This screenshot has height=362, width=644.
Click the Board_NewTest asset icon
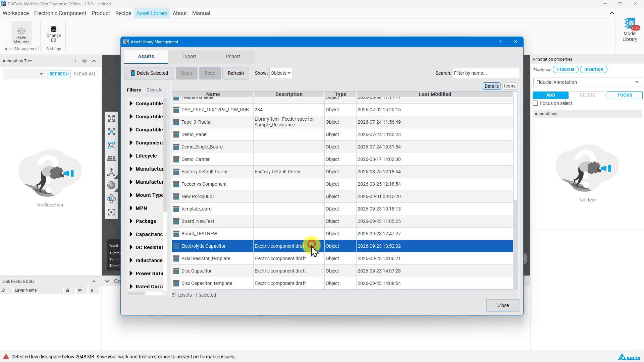[x=176, y=222]
